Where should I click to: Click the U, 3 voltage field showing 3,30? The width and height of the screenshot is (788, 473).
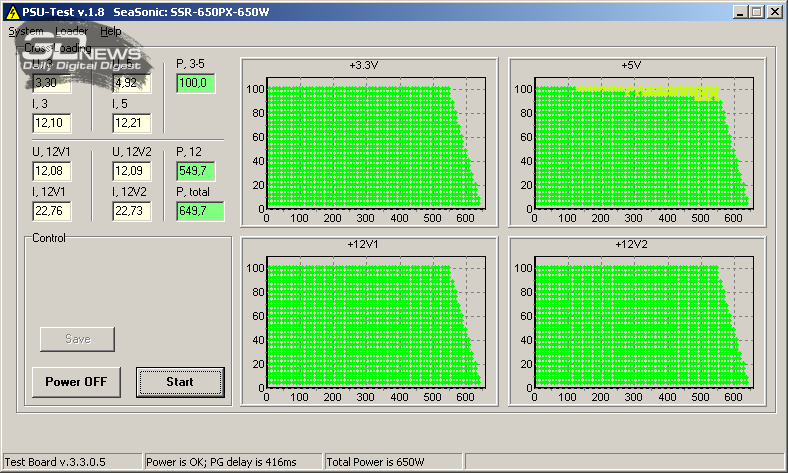pos(52,83)
